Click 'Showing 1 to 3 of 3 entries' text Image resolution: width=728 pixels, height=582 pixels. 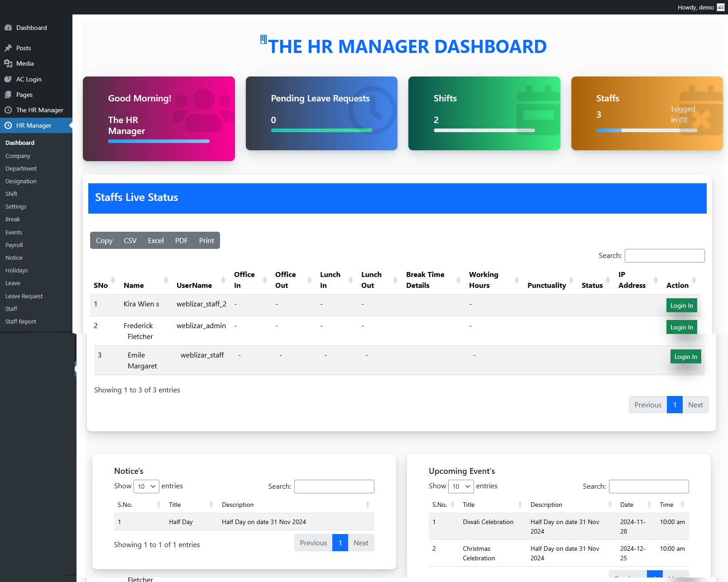137,390
